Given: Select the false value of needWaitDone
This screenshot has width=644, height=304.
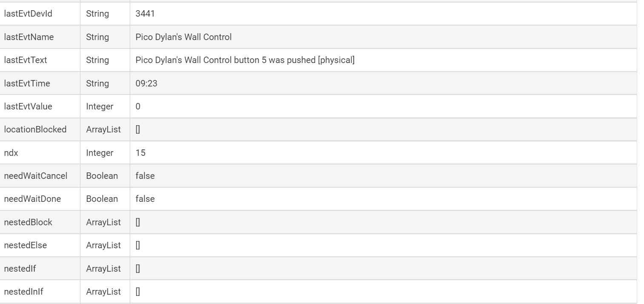Looking at the screenshot, I should point(145,199).
